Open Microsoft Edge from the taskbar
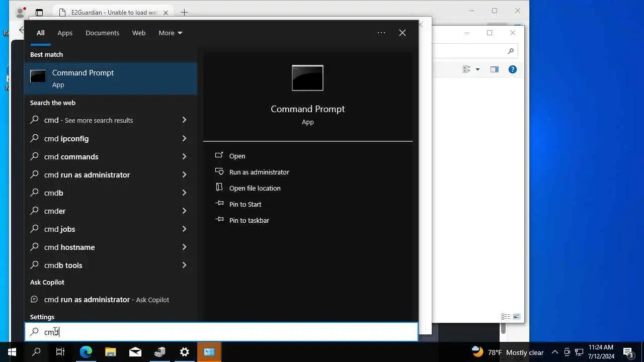The width and height of the screenshot is (644, 362). (86, 352)
